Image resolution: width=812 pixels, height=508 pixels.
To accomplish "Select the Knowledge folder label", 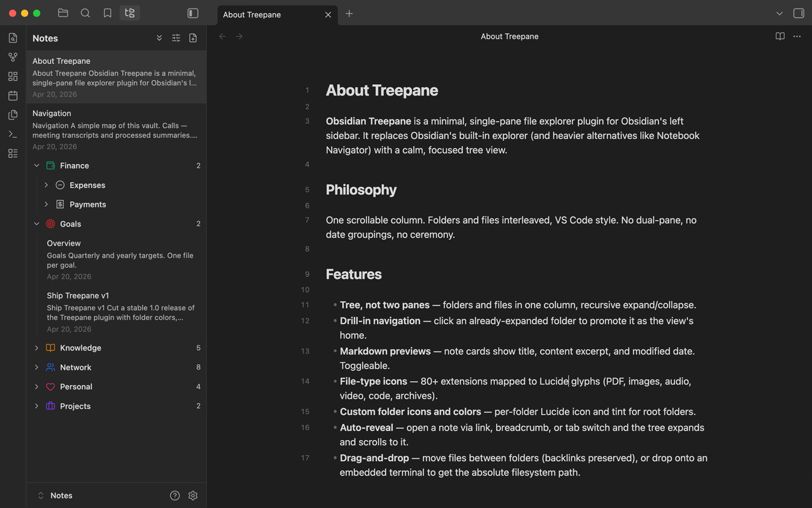I will (80, 348).
